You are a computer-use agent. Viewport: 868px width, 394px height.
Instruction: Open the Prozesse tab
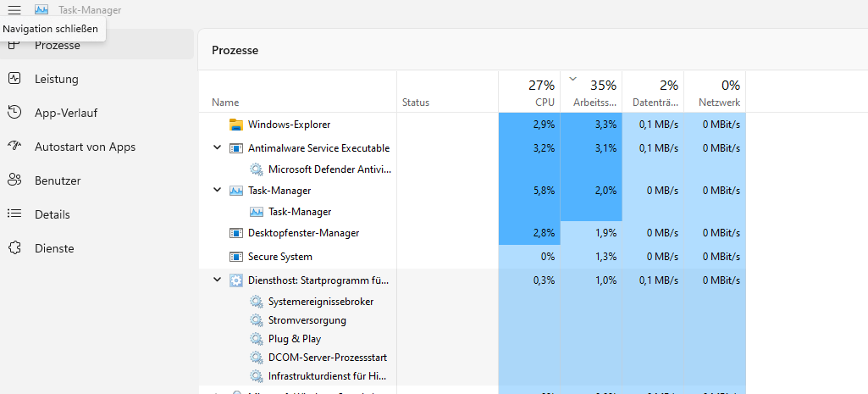tap(97, 45)
